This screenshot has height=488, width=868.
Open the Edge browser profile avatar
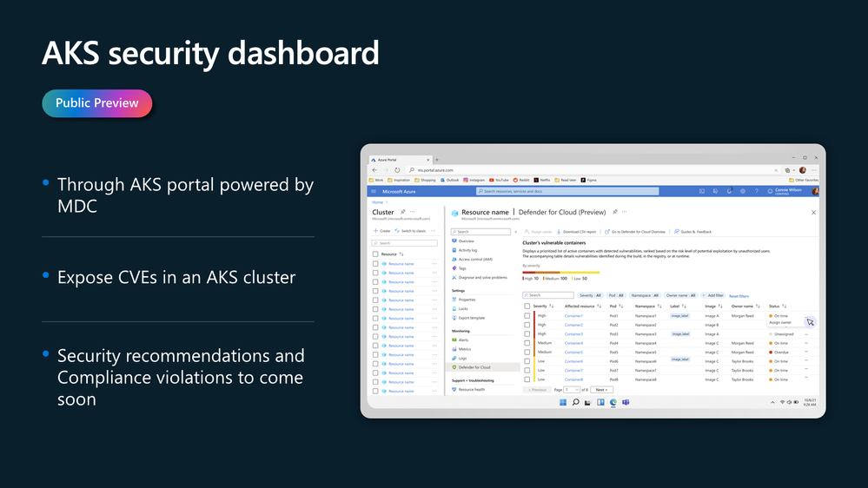[803, 170]
